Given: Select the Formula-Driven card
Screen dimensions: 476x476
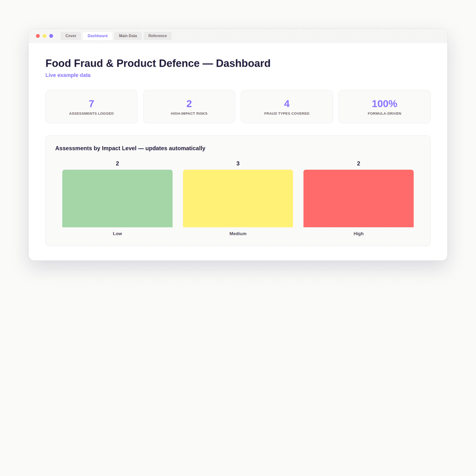Looking at the screenshot, I should (384, 107).
